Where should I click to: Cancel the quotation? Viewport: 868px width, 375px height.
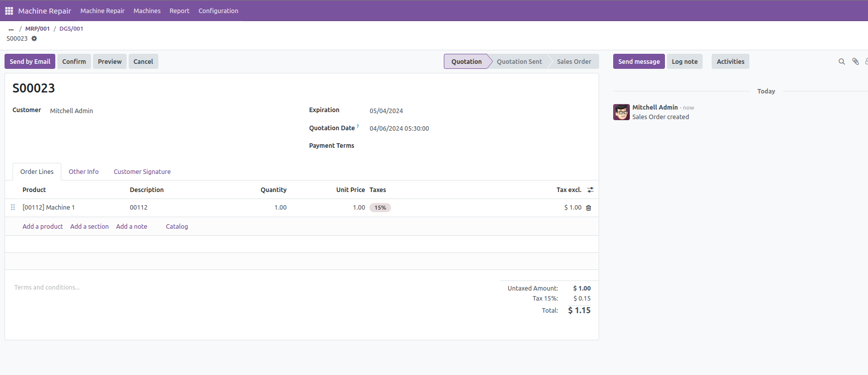[143, 61]
